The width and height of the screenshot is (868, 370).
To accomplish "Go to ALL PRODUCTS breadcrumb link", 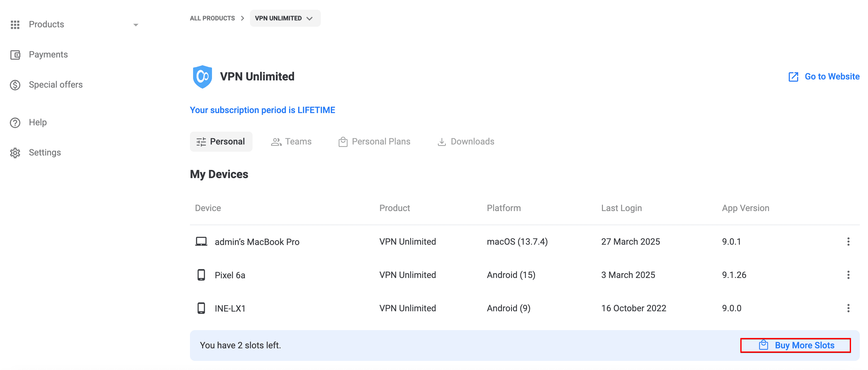I will pos(212,18).
